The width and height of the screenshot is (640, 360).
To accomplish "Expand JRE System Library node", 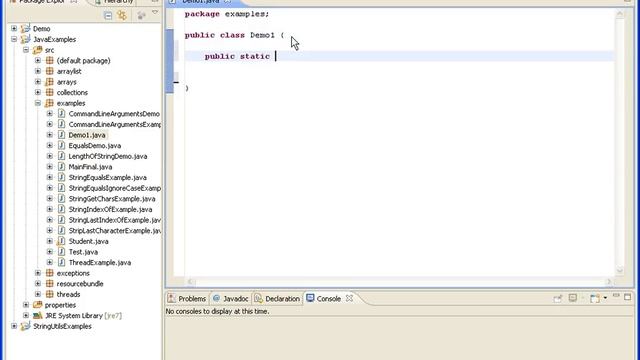I will tap(26, 316).
